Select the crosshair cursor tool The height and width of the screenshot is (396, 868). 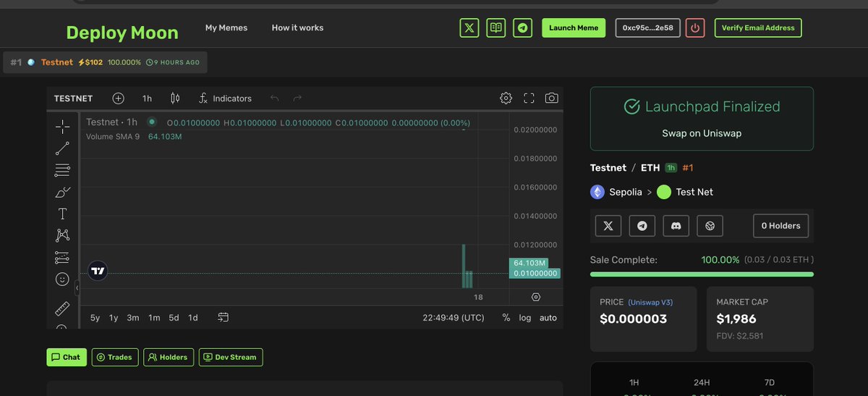click(x=63, y=127)
